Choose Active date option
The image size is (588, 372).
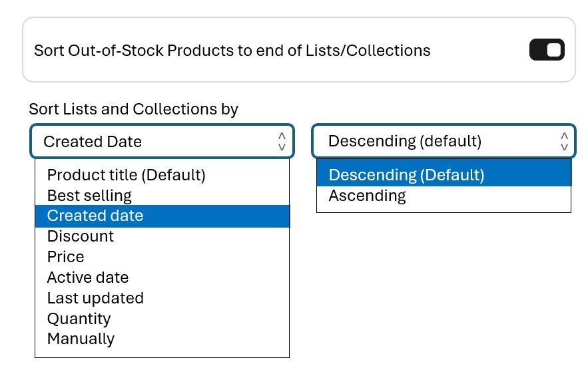tap(88, 278)
